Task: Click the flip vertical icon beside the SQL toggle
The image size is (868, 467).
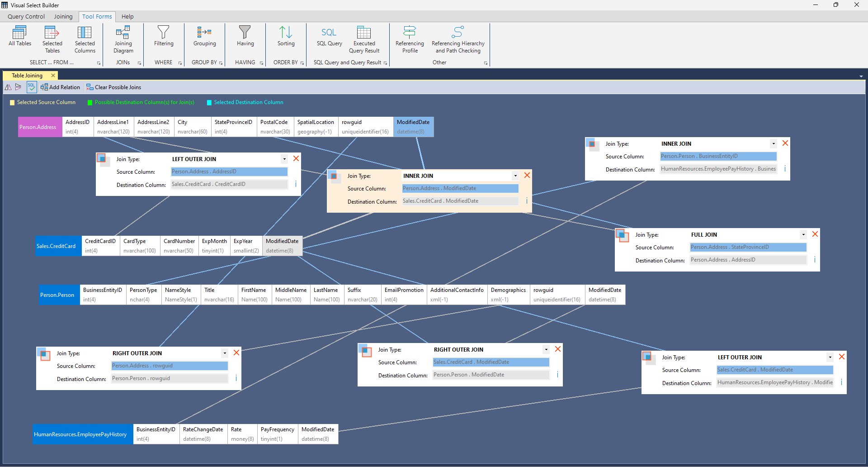Action: click(19, 87)
